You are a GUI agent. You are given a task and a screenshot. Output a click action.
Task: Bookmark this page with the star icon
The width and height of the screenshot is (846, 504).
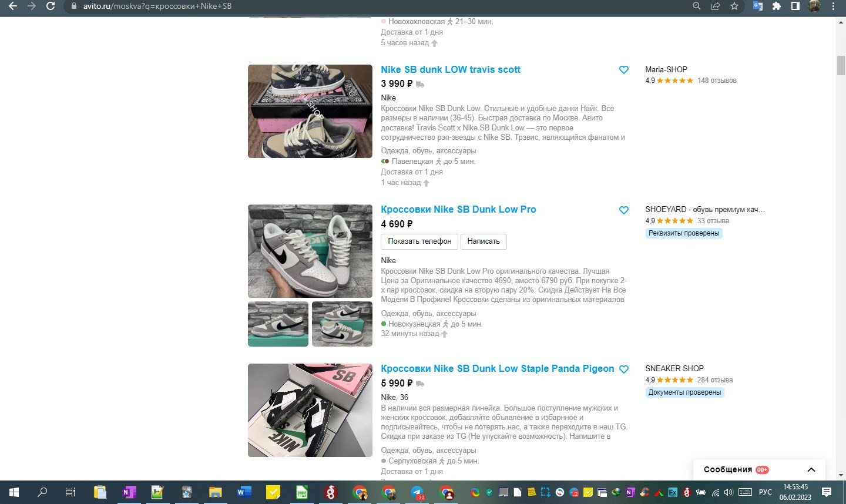pos(734,6)
